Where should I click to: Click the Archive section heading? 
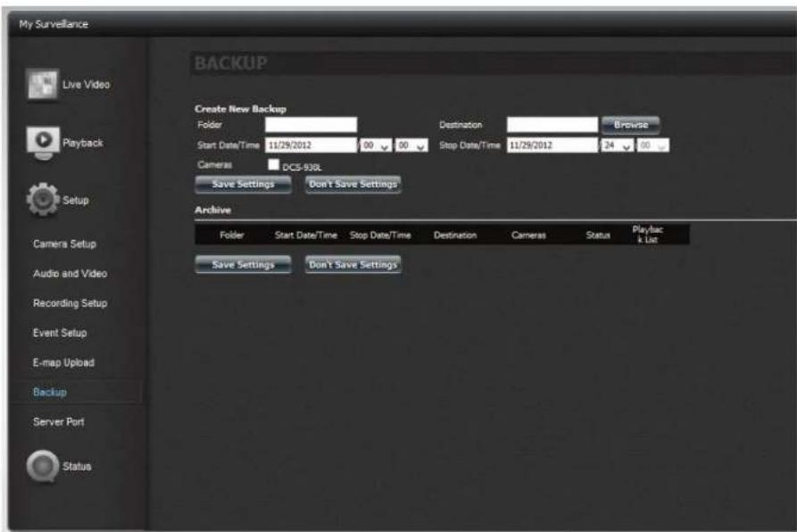pyautogui.click(x=212, y=210)
